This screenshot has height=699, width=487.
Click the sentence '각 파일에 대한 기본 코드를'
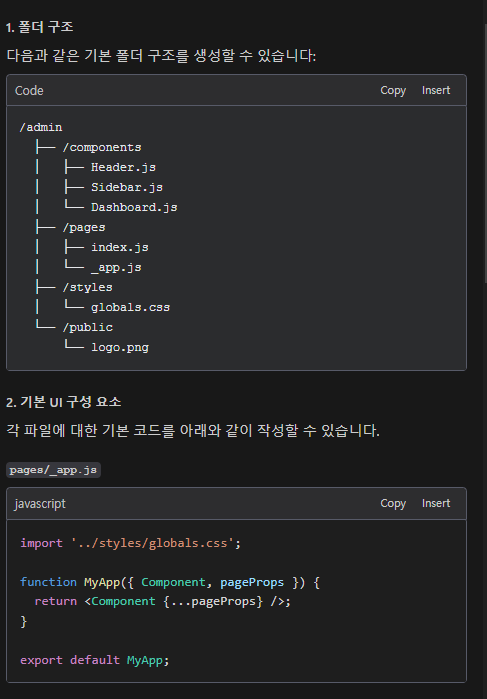pyautogui.click(x=91, y=431)
